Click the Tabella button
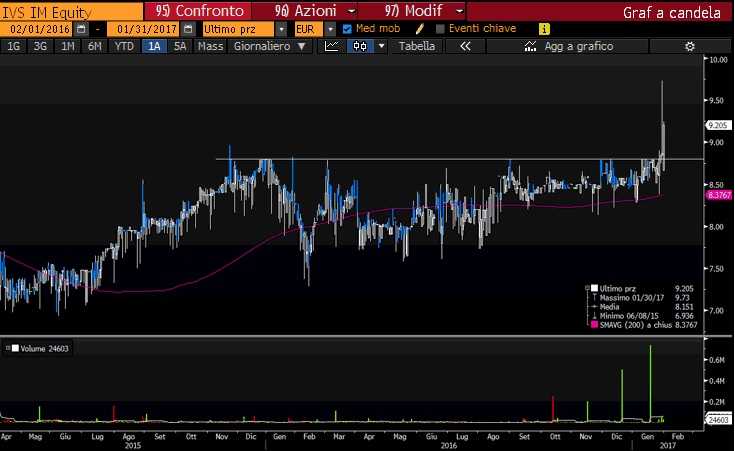 pos(416,46)
